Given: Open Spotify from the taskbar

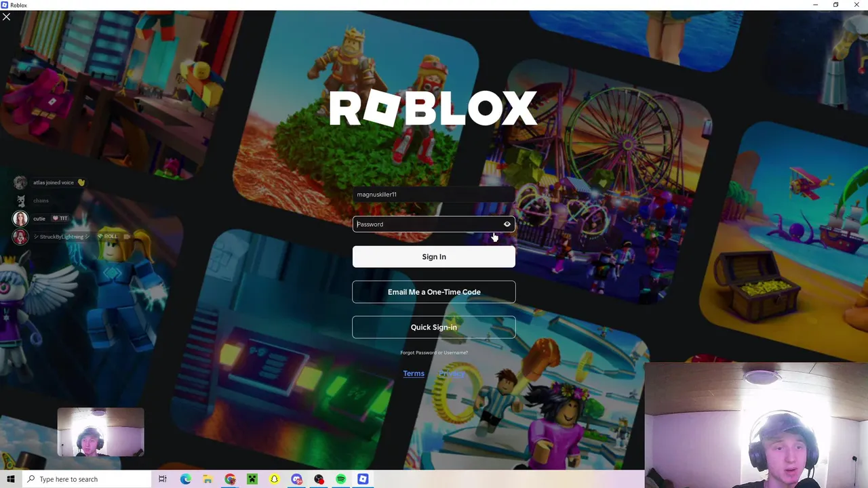Looking at the screenshot, I should coord(341,479).
